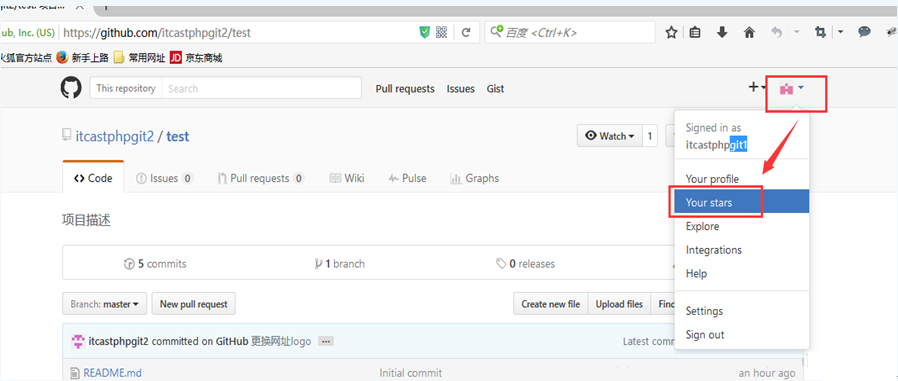
Task: Click the browser reload icon
Action: [x=466, y=33]
